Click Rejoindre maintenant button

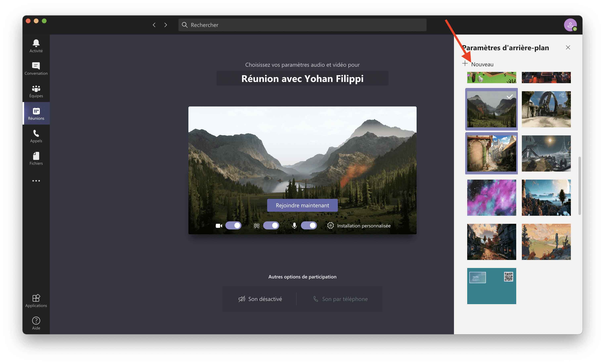(302, 205)
